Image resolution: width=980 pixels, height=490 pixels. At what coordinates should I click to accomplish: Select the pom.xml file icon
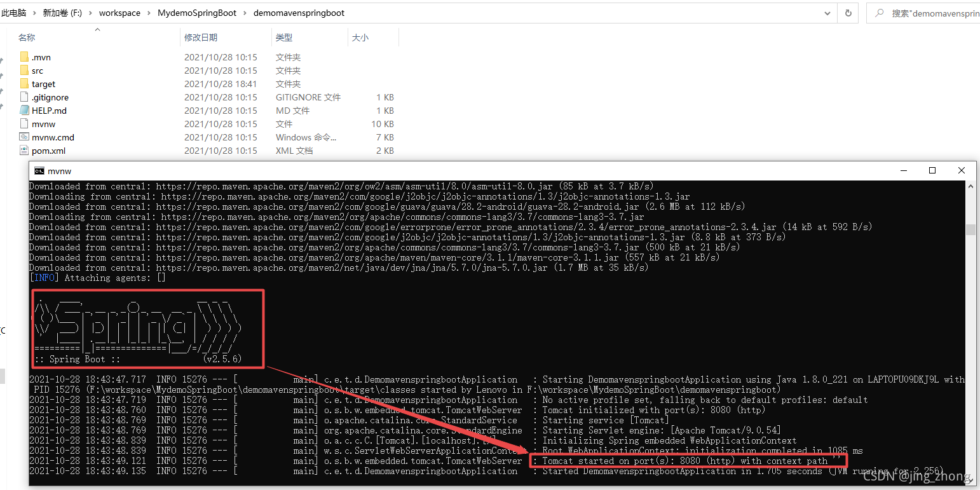pos(24,151)
